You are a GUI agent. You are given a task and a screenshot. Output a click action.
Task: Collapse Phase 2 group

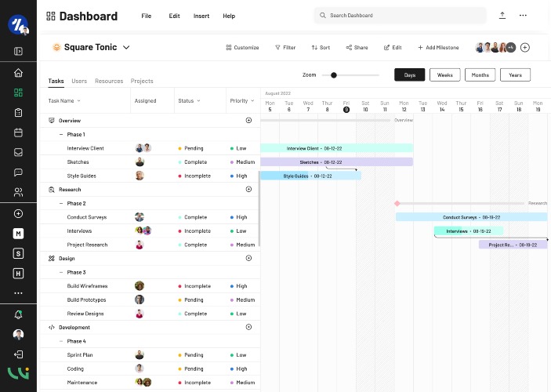pos(61,203)
